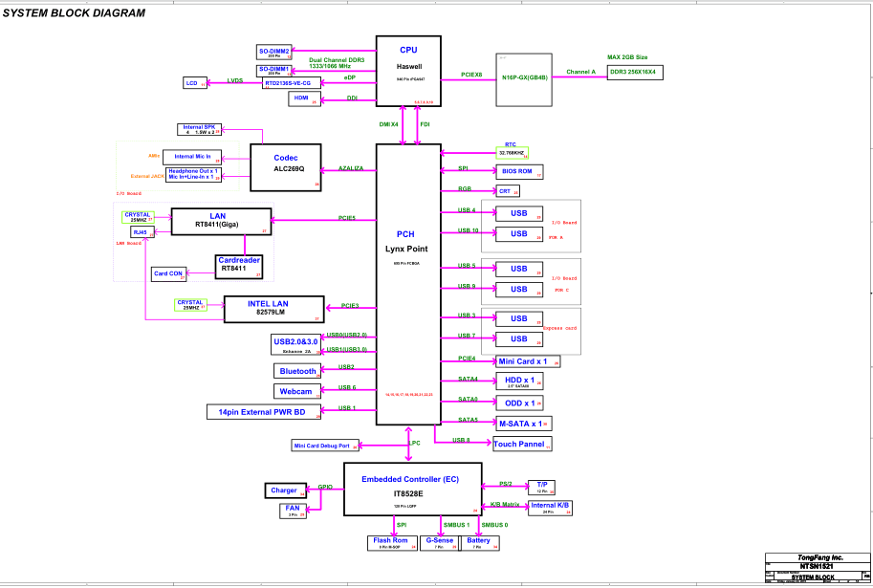Select the SO-DIMM2 memory block

point(274,53)
